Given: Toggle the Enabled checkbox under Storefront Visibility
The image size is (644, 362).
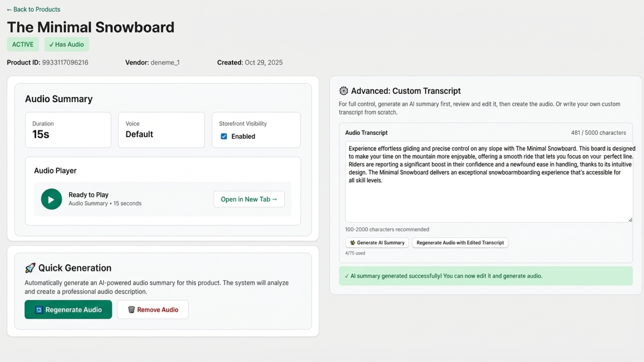Looking at the screenshot, I should click(224, 136).
